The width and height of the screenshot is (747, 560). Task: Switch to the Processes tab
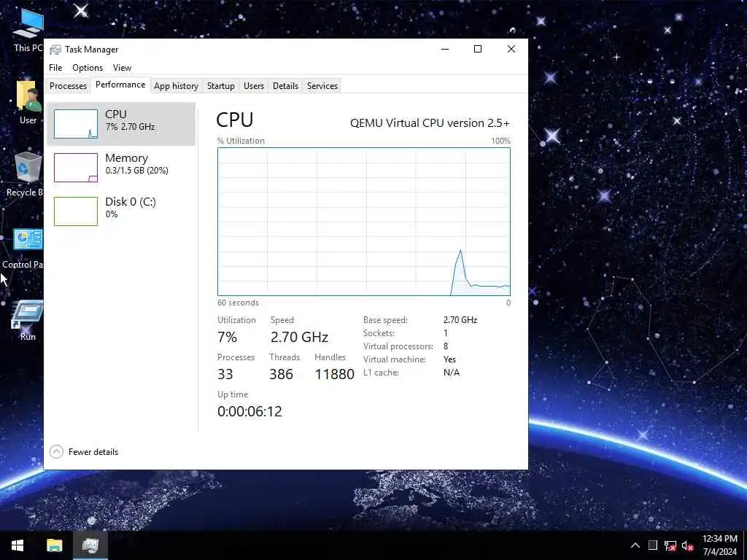[68, 86]
